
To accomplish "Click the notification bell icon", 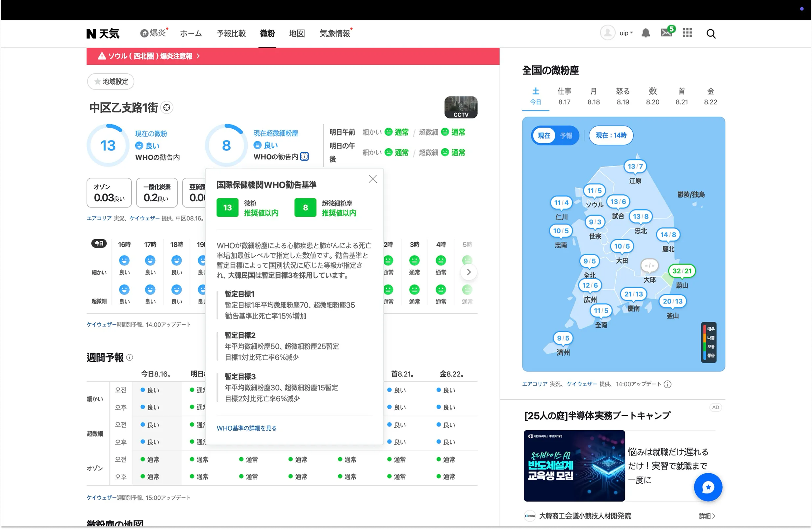I will click(646, 33).
